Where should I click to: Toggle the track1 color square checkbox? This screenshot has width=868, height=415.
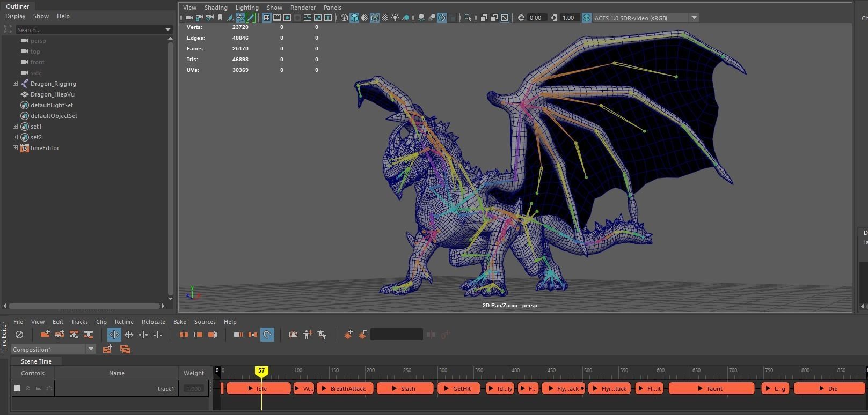pos(17,388)
